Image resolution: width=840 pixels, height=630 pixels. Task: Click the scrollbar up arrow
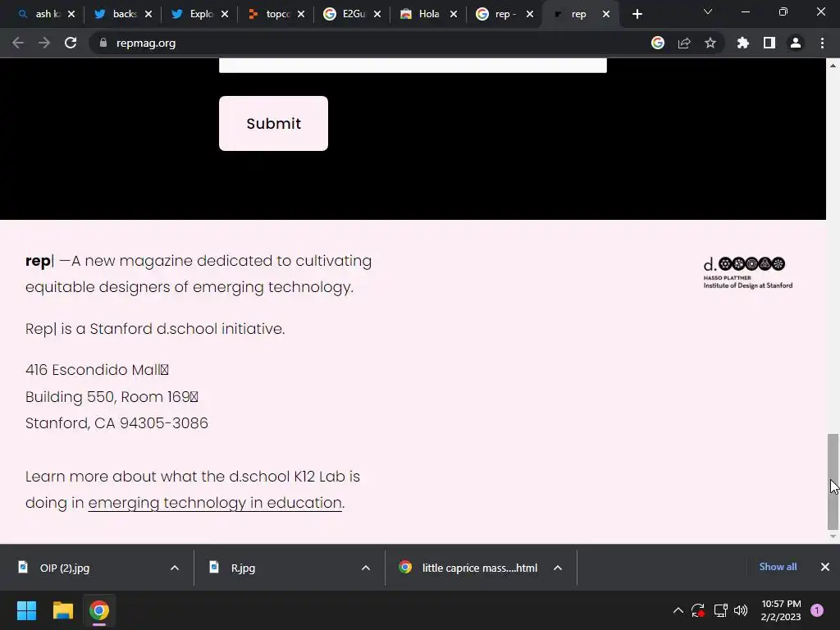[833, 66]
